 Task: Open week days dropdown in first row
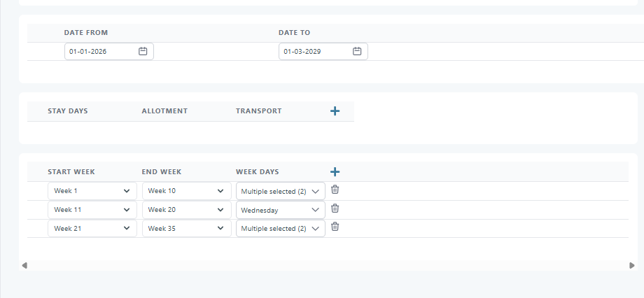coord(280,191)
